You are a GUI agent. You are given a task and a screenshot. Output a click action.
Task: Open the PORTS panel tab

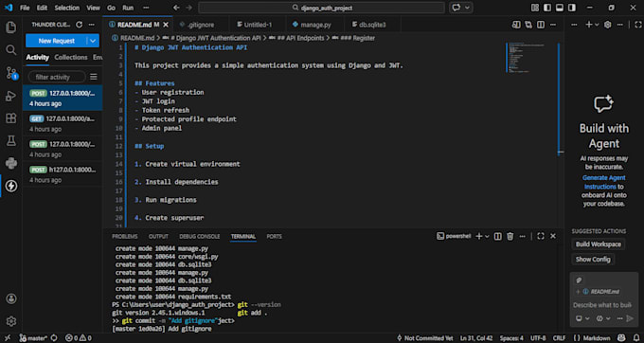(274, 236)
